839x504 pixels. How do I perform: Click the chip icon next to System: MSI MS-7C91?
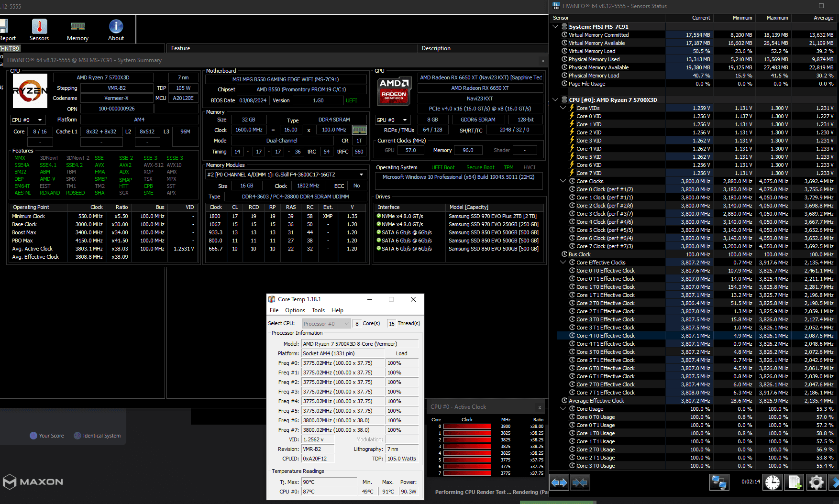(564, 27)
